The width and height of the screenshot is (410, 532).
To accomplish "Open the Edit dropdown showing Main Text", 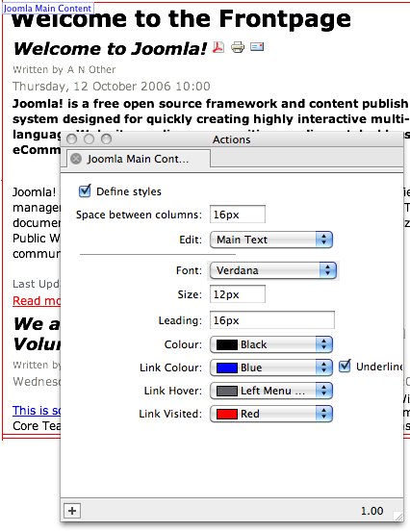I will pyautogui.click(x=271, y=240).
